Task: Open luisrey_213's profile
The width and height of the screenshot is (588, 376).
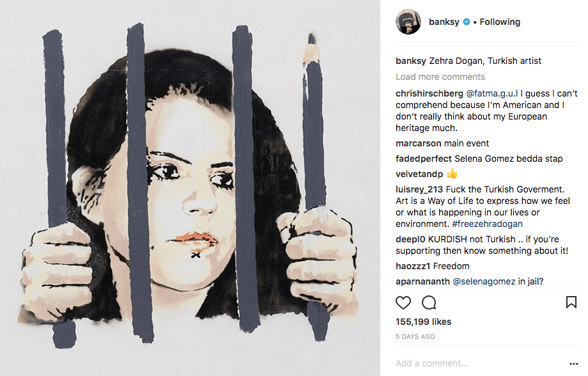Action: 419,189
